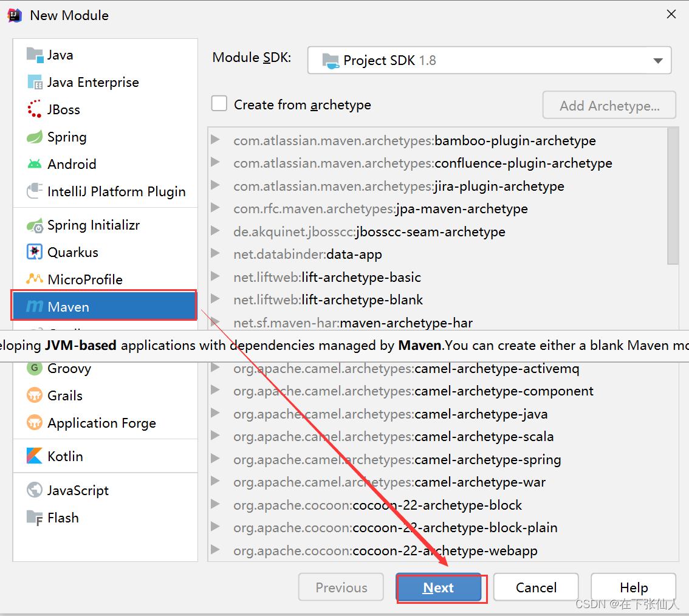Click the Java folder icon
This screenshot has width=689, height=616.
tap(35, 55)
